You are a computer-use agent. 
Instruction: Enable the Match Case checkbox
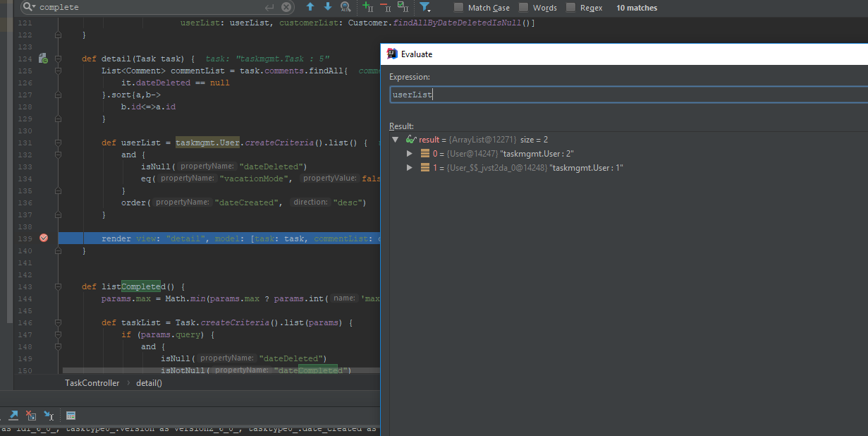[459, 7]
